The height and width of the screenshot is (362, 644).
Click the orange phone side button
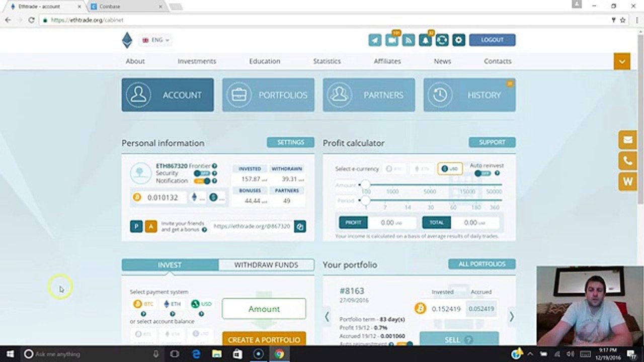tap(628, 161)
